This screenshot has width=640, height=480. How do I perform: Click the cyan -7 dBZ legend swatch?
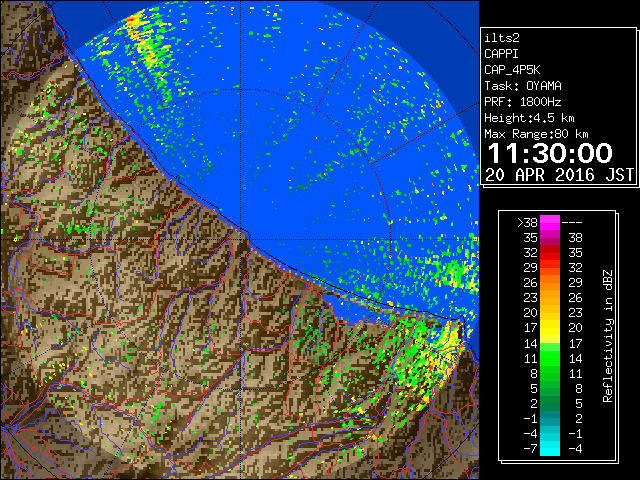coord(550,448)
